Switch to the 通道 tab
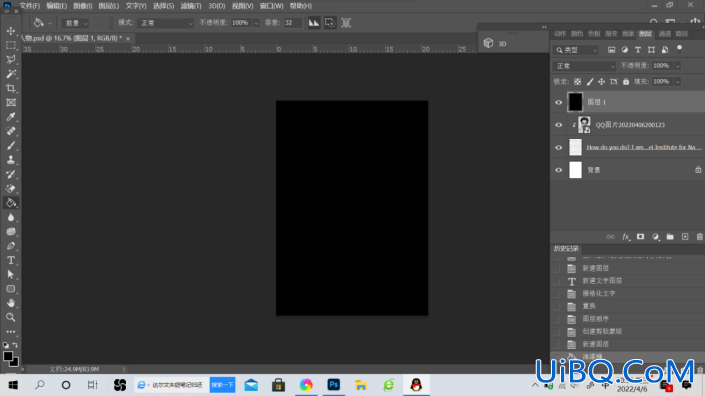The image size is (705, 396). pos(665,34)
